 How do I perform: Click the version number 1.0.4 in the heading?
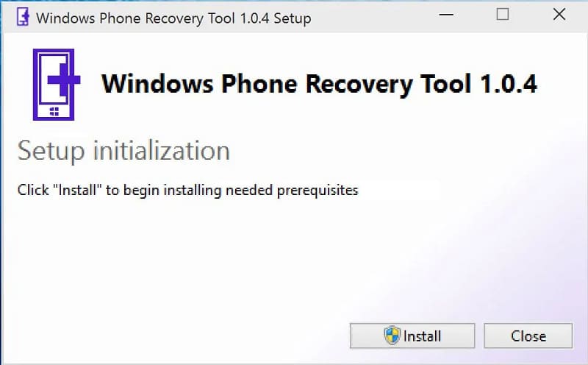(x=509, y=83)
